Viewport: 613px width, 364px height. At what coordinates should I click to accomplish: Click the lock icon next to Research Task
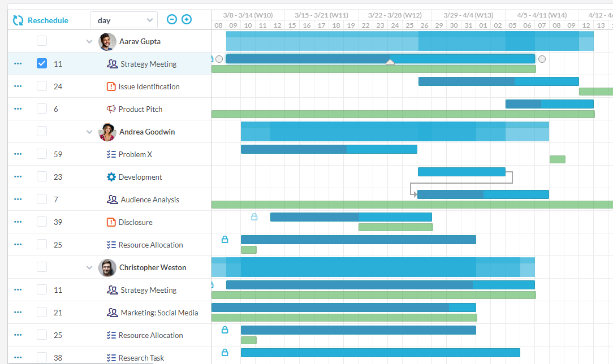tap(225, 352)
